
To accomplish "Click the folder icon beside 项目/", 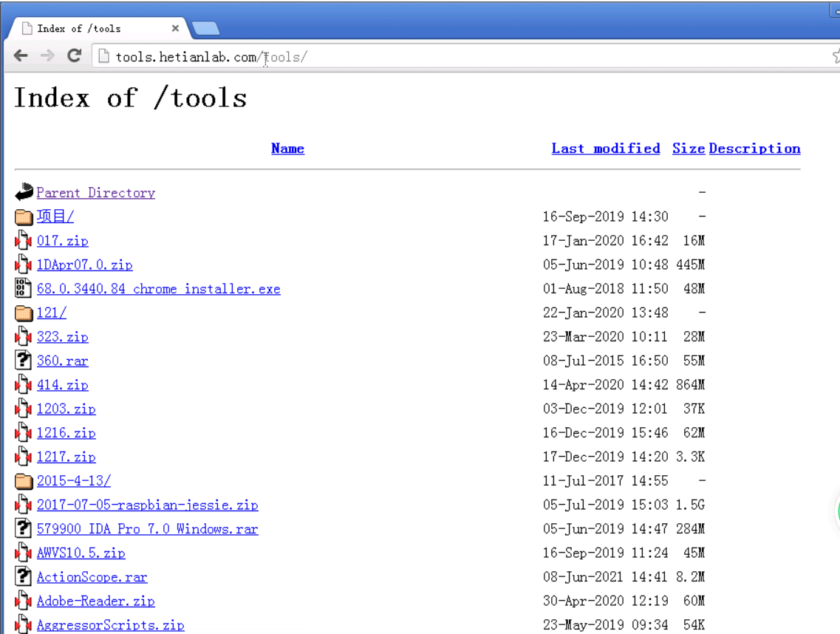I will tap(24, 217).
